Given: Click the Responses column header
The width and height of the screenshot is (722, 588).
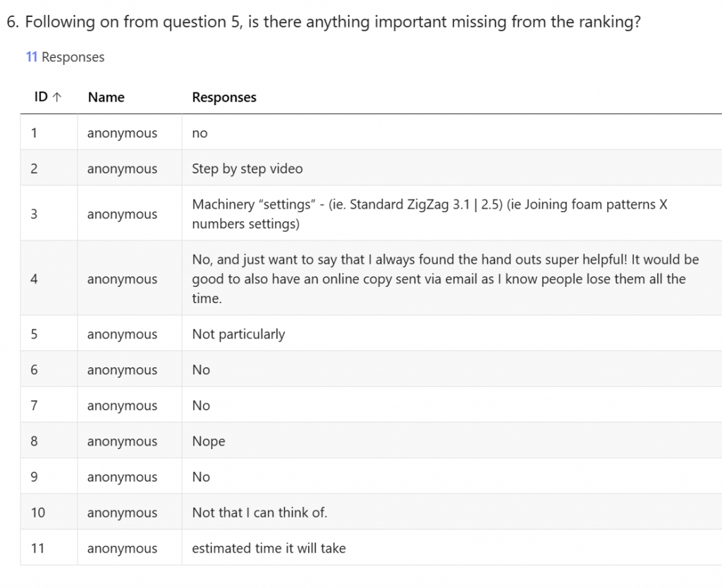Looking at the screenshot, I should pyautogui.click(x=224, y=97).
